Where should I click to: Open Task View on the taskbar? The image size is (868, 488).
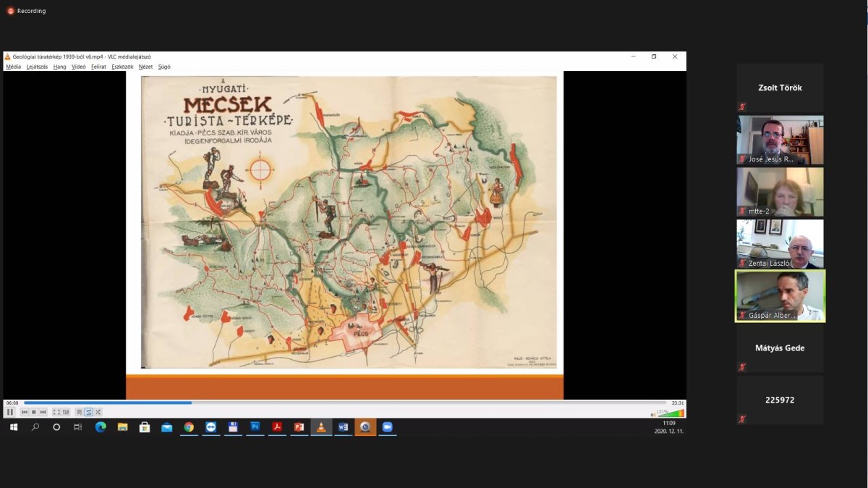[x=78, y=427]
